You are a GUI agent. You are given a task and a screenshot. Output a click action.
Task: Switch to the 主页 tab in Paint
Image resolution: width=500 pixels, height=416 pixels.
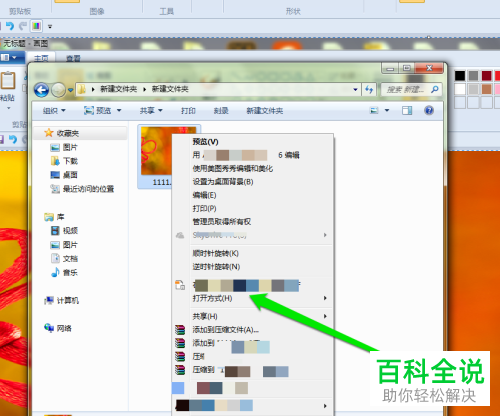tap(41, 58)
